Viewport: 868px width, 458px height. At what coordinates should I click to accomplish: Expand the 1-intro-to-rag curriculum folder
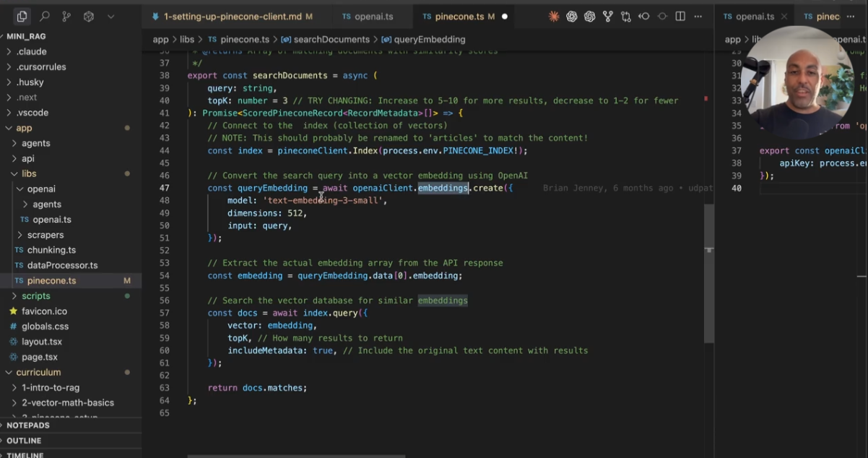pos(50,388)
